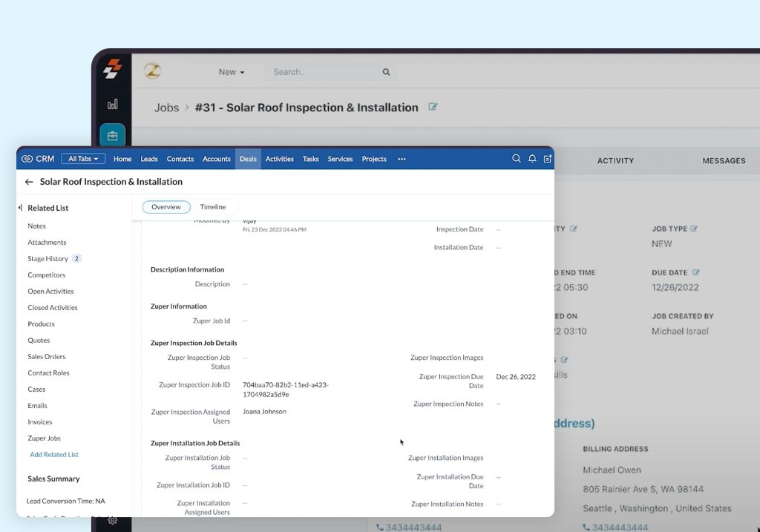Image resolution: width=760 pixels, height=532 pixels.
Task: Open the Home tab in CRM
Action: (122, 159)
